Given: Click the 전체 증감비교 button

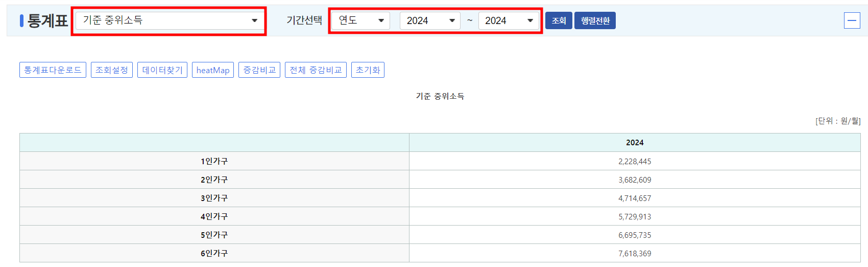Looking at the screenshot, I should (316, 70).
